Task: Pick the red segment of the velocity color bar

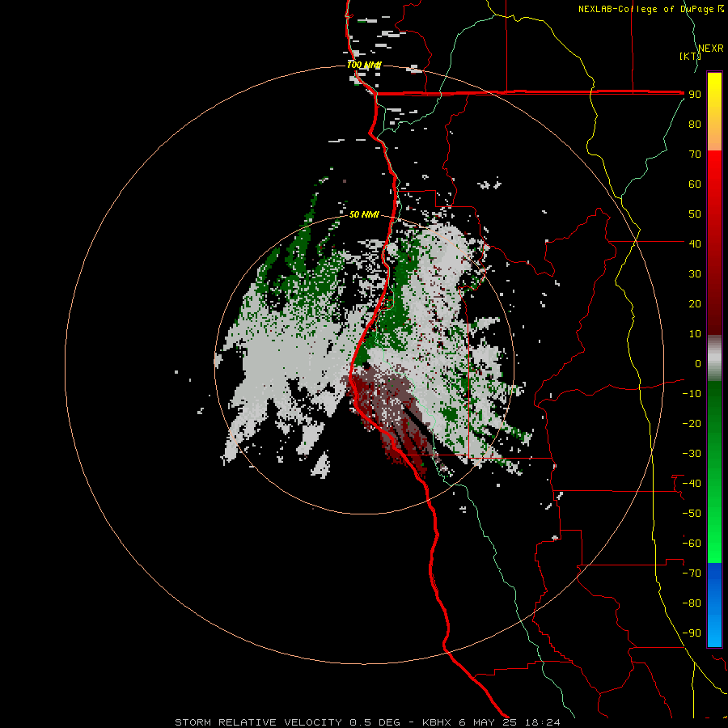Action: point(714,243)
